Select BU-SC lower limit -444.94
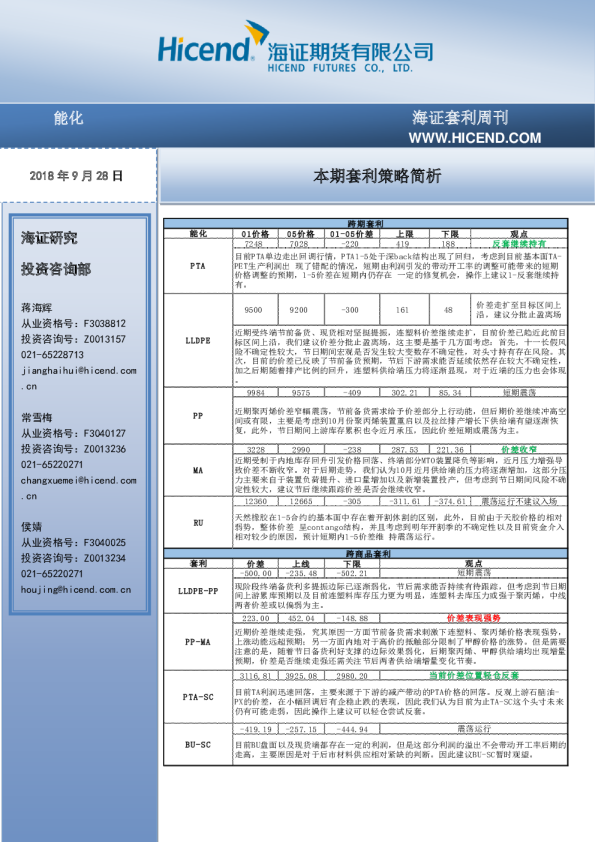The width and height of the screenshot is (595, 842). [352, 729]
